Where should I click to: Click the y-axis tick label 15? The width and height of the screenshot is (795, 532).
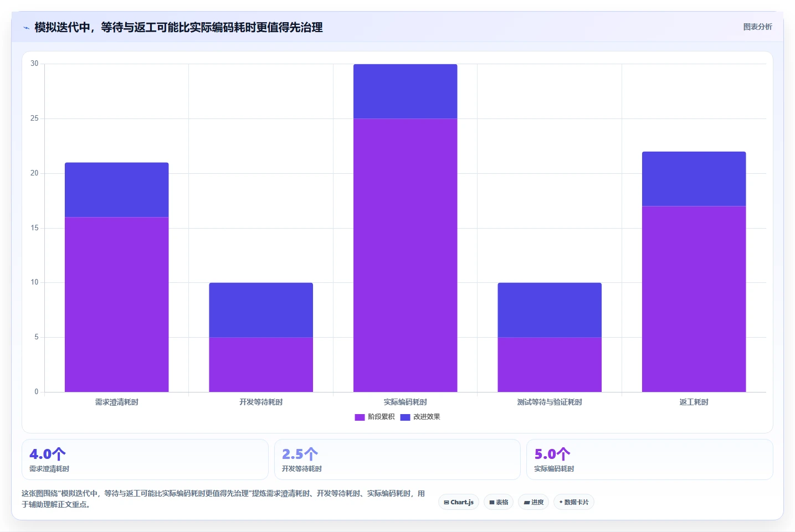34,228
